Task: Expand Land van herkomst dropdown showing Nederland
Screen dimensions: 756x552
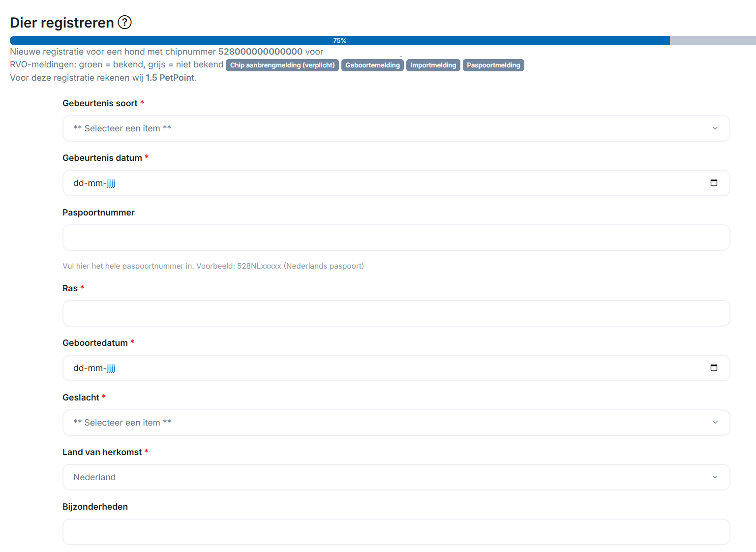Action: [396, 477]
